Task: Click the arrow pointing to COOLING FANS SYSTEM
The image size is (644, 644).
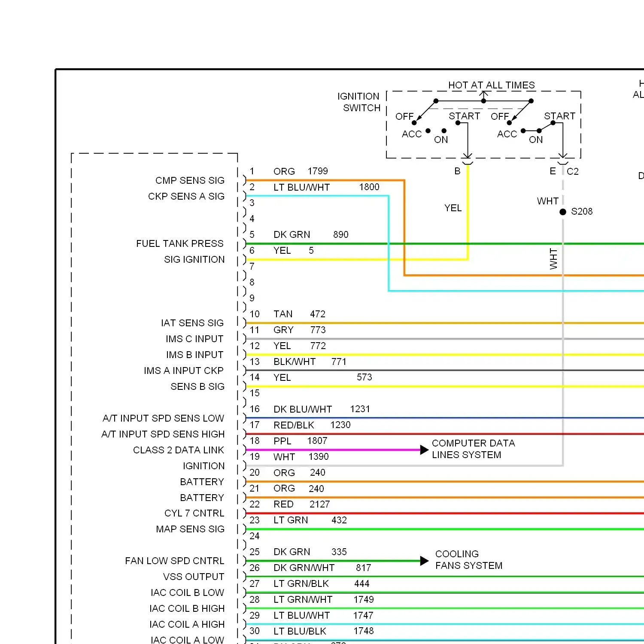Action: (x=424, y=561)
